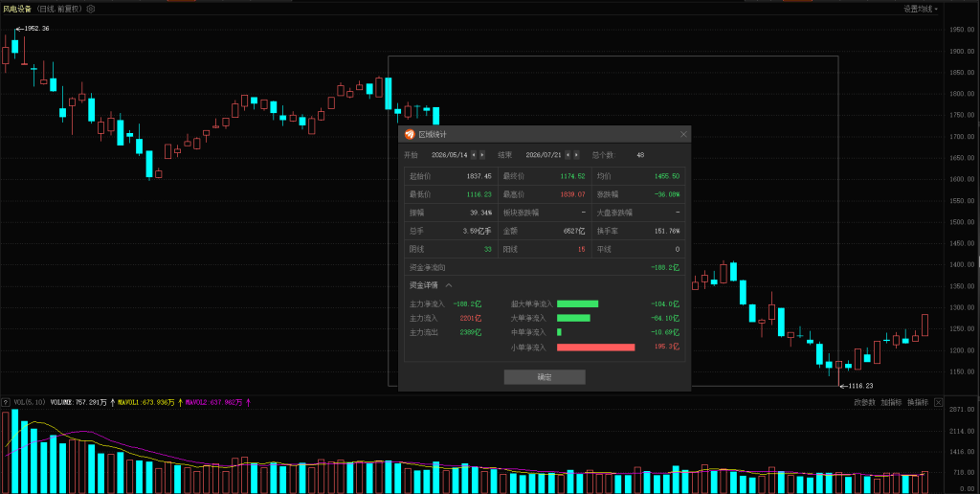The width and height of the screenshot is (980, 494).
Task: Open chart settings gear beside 风电设备 title
Action: (91, 9)
